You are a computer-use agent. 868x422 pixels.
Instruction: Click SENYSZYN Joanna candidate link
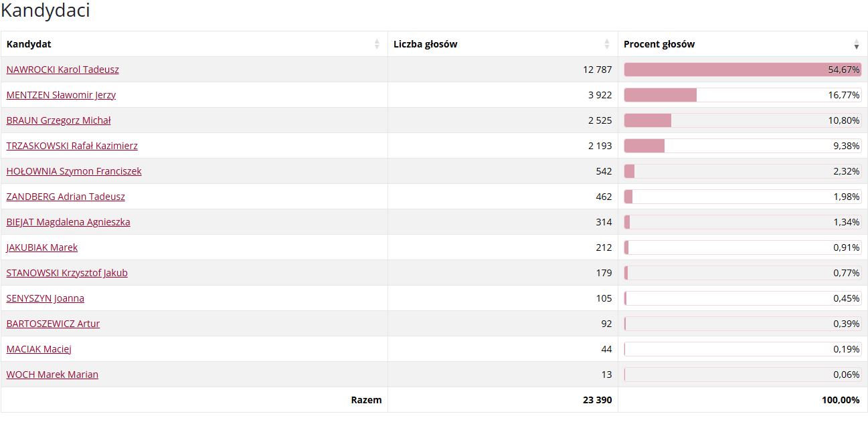coord(46,298)
